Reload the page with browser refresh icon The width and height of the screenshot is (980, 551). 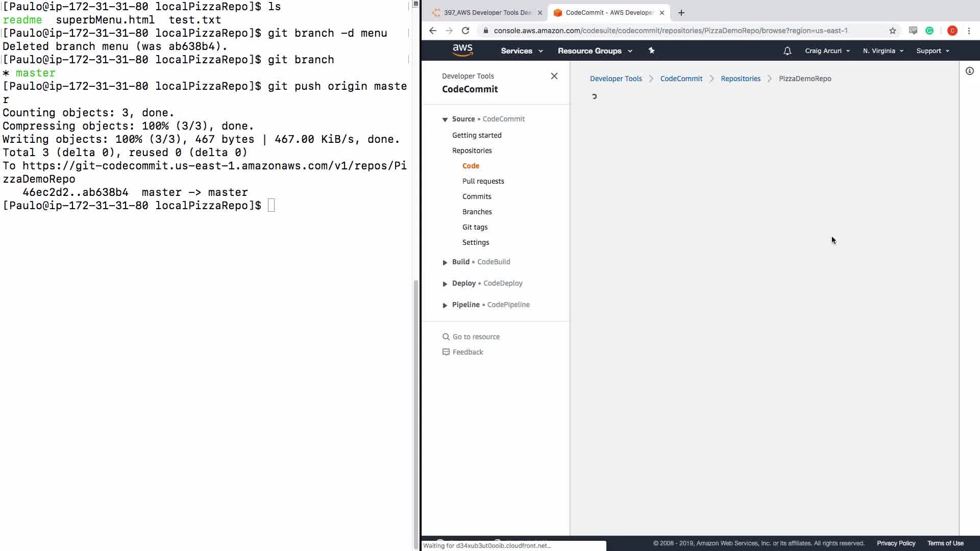[x=465, y=31]
